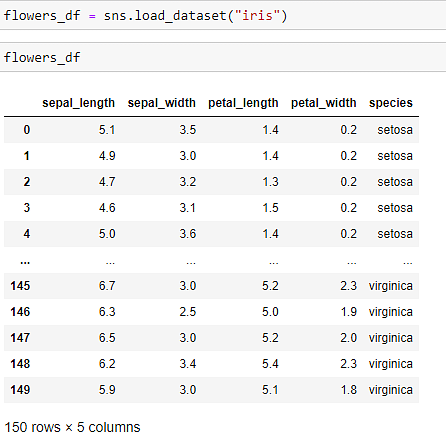Click sepal_length value 5.1 in row 0
The height and width of the screenshot is (443, 446).
[107, 130]
